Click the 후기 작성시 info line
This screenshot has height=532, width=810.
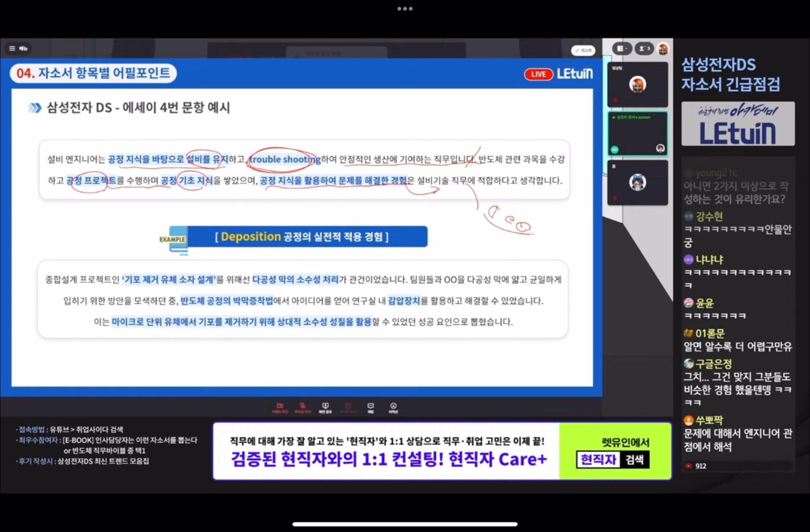pyautogui.click(x=83, y=461)
